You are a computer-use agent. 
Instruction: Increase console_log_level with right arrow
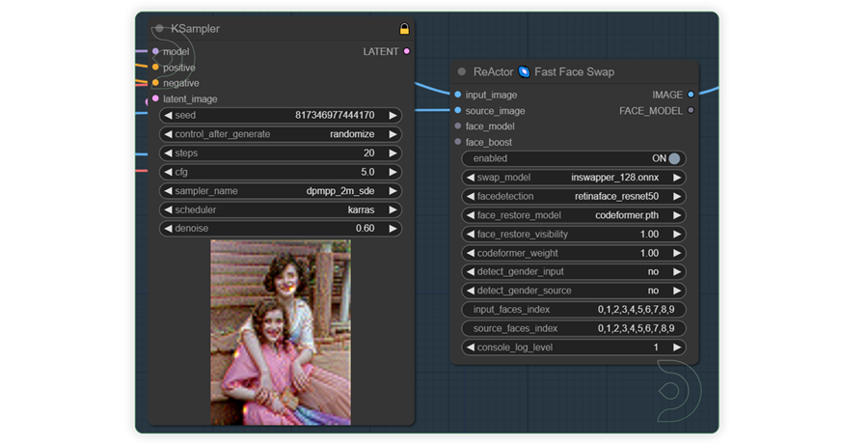677,348
